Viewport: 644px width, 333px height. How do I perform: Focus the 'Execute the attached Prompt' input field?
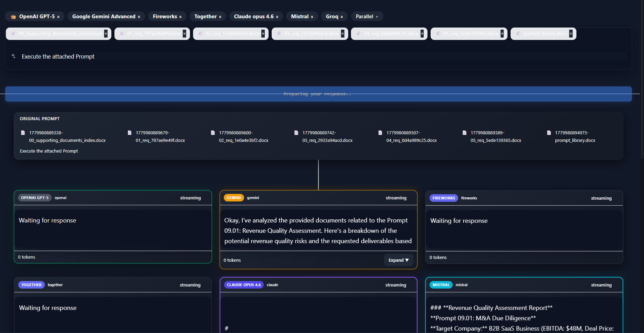tap(324, 56)
